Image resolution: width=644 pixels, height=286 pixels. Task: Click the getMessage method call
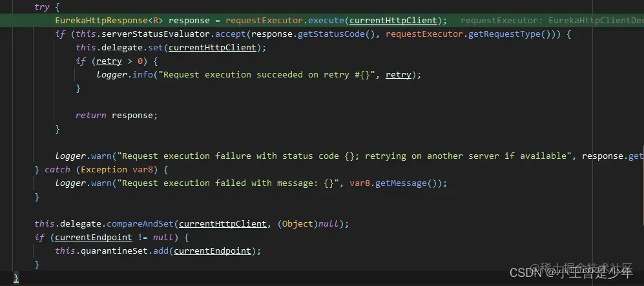[x=401, y=183]
